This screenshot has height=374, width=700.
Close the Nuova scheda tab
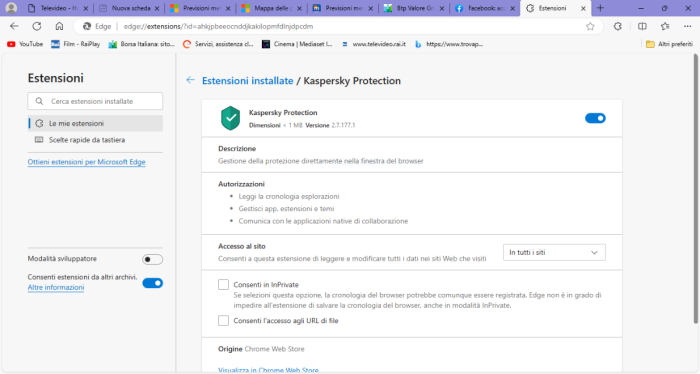click(x=157, y=8)
